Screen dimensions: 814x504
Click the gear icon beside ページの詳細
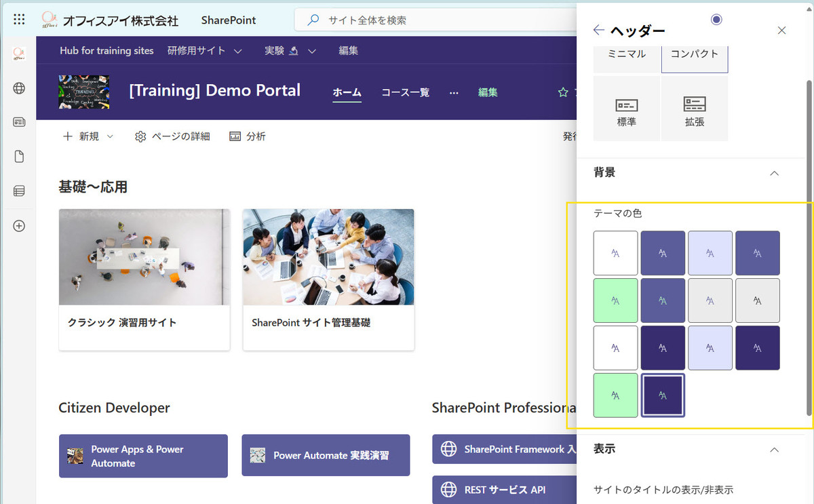(x=140, y=136)
